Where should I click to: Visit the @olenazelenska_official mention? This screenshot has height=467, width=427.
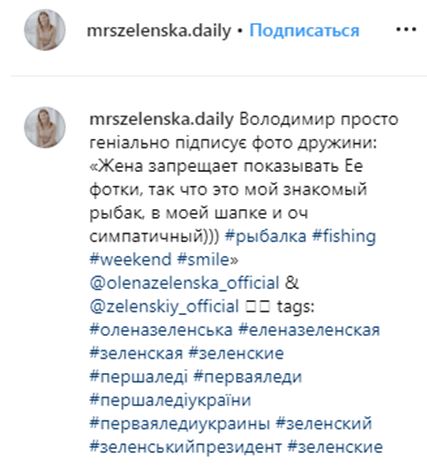184,283
